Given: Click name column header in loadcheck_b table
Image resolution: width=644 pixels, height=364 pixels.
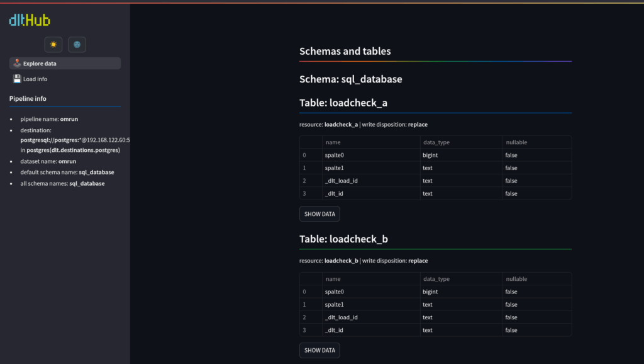Looking at the screenshot, I should tap(371, 279).
